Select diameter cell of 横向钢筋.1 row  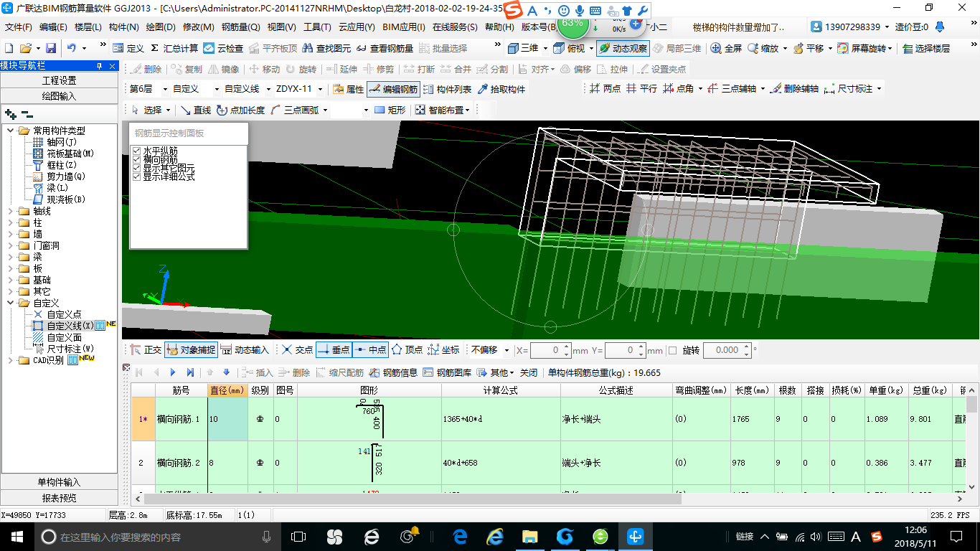pyautogui.click(x=227, y=418)
